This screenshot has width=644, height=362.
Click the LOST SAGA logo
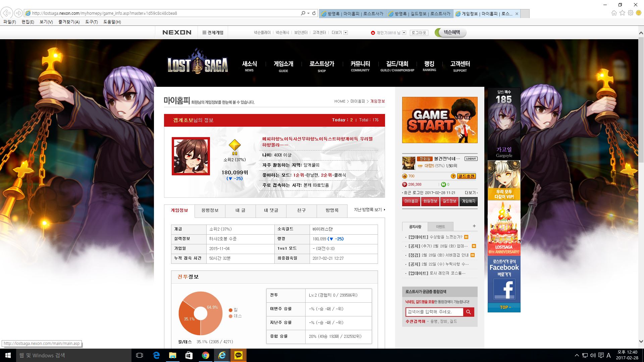point(198,62)
